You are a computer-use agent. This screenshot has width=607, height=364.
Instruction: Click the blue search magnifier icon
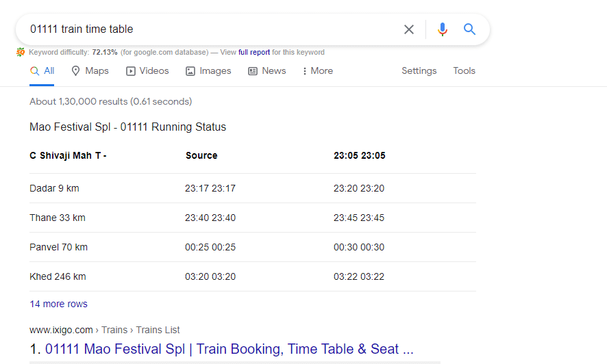tap(469, 29)
